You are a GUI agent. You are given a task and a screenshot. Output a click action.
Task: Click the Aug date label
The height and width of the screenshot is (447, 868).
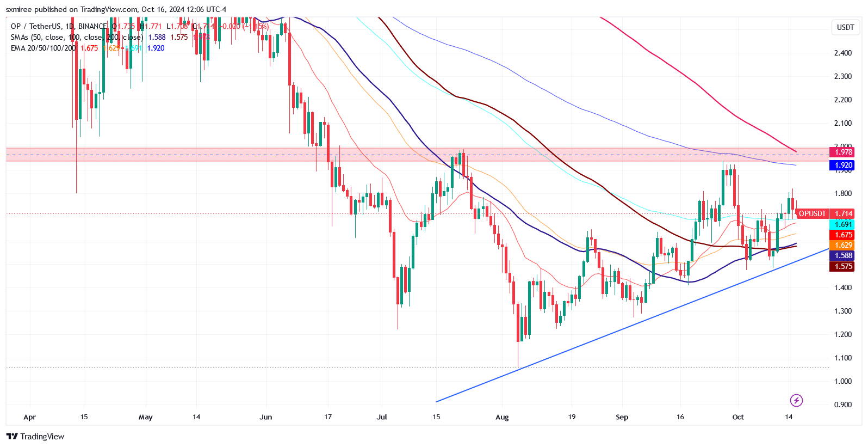pos(502,417)
